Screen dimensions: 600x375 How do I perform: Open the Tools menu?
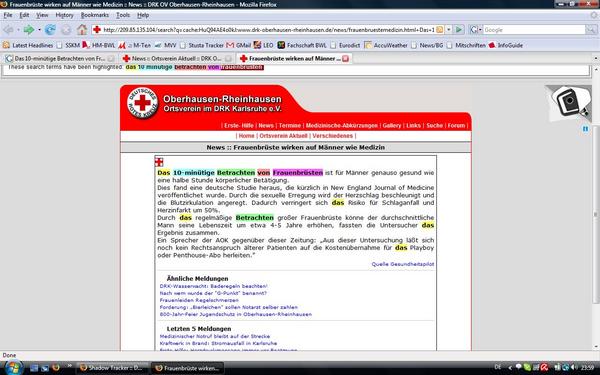pos(123,15)
